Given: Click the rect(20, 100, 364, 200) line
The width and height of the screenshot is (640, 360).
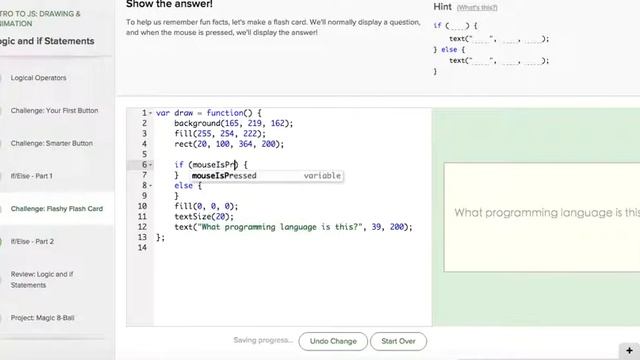Looking at the screenshot, I should click(229, 144).
